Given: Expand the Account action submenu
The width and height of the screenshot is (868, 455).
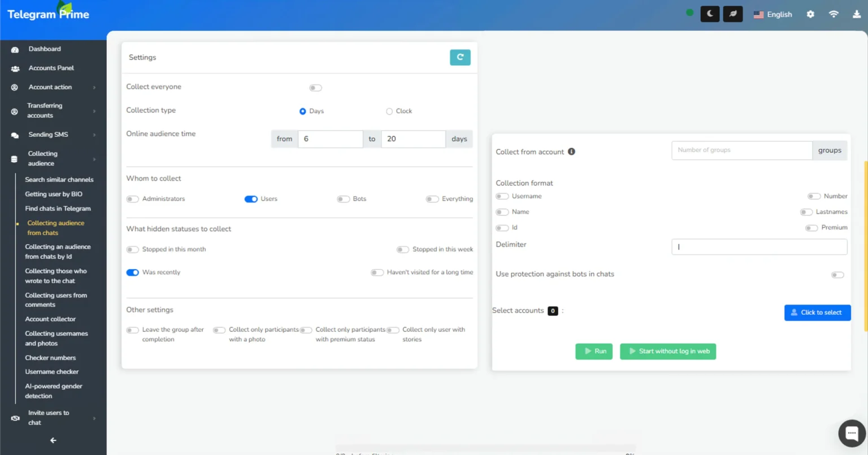Looking at the screenshot, I should pyautogui.click(x=50, y=87).
